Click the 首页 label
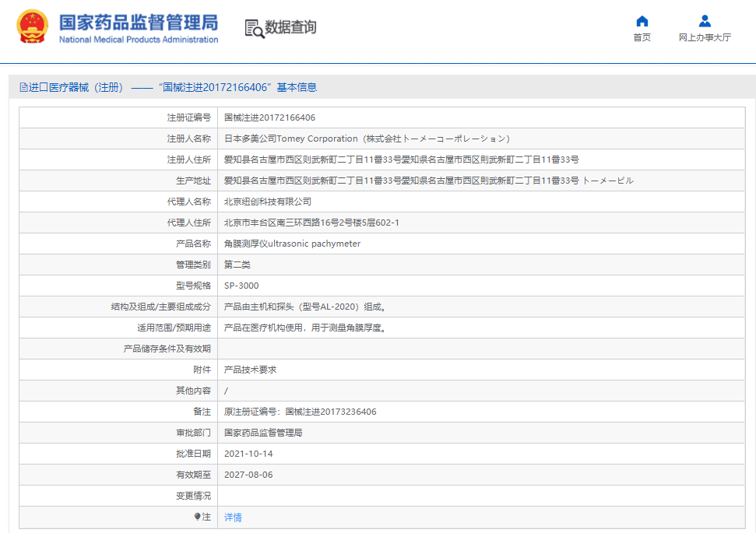The image size is (756, 533). pyautogui.click(x=642, y=37)
